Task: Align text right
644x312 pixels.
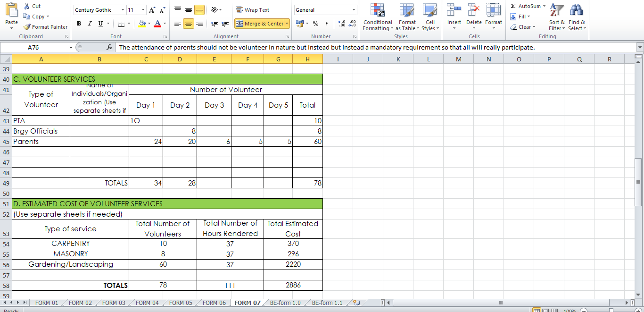Action: click(x=199, y=24)
